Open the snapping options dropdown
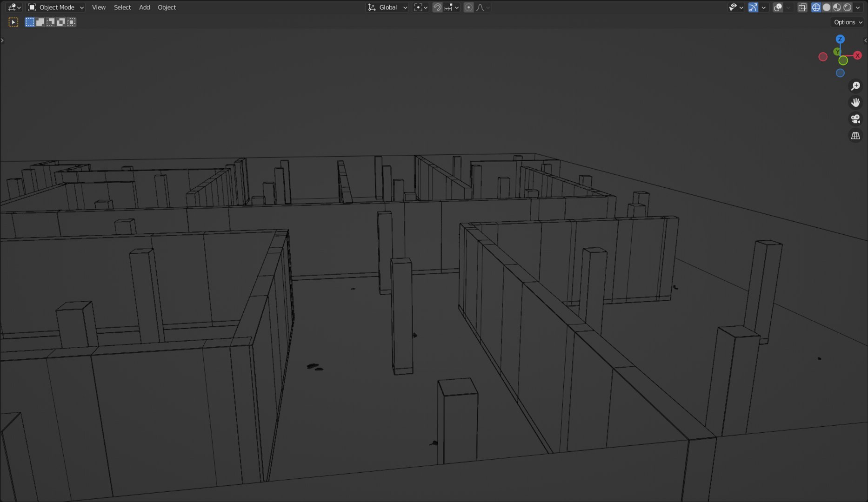 coord(451,7)
